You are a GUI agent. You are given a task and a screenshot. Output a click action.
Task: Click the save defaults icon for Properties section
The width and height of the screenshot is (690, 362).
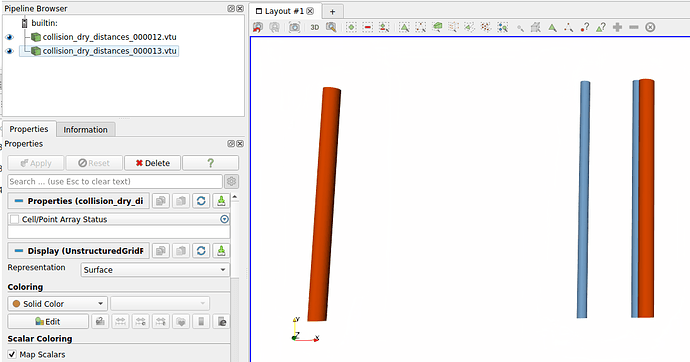tap(221, 201)
